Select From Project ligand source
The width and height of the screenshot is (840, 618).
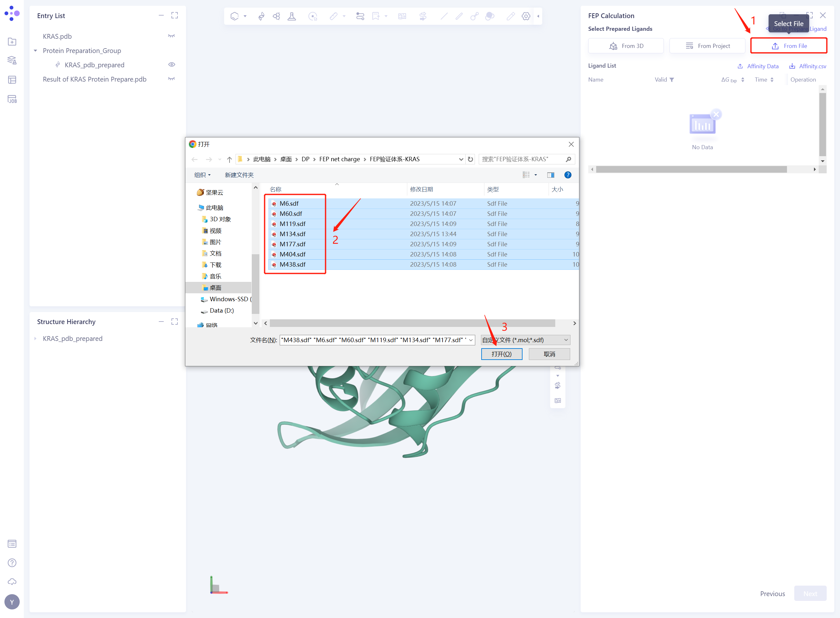(x=707, y=46)
